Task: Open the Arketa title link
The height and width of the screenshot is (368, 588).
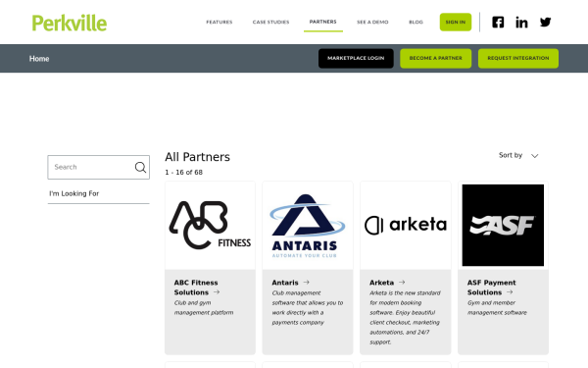Action: tap(381, 283)
